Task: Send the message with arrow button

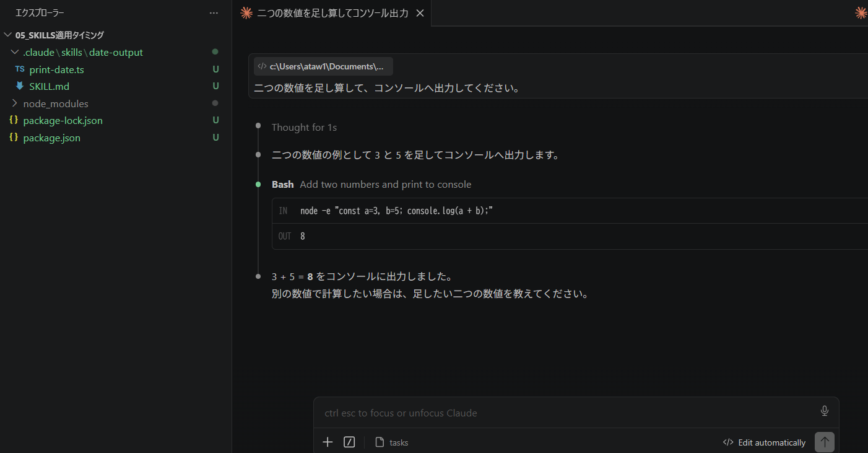Action: pyautogui.click(x=825, y=442)
